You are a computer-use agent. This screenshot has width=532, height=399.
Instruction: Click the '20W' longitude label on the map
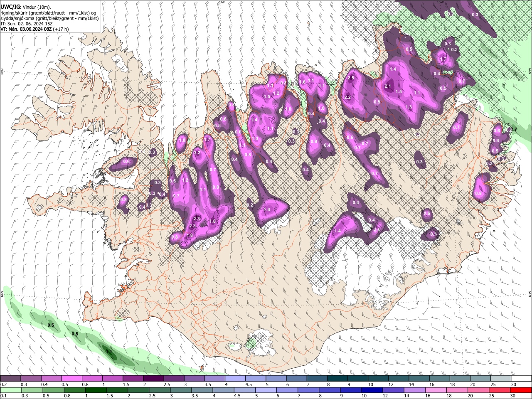(221, 2)
